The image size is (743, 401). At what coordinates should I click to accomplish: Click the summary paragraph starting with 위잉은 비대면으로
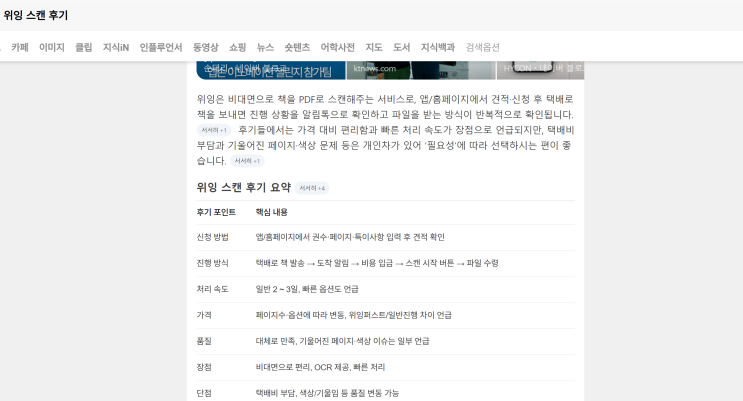tap(385, 130)
